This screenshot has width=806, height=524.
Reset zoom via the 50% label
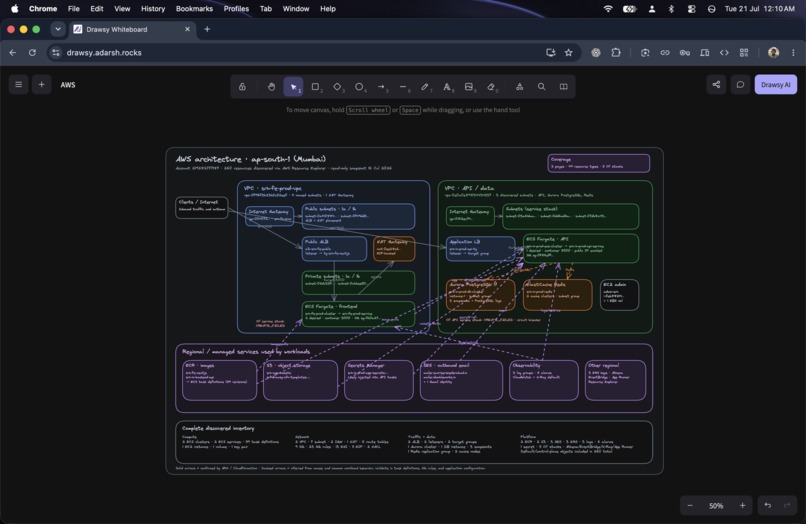coord(716,505)
